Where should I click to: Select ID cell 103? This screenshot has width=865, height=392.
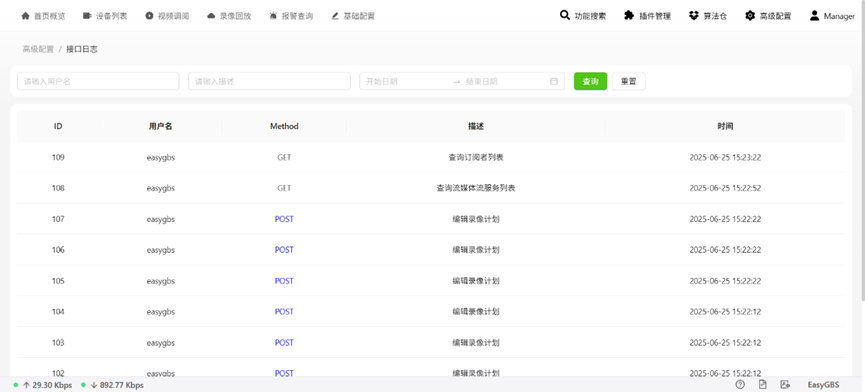[58, 342]
